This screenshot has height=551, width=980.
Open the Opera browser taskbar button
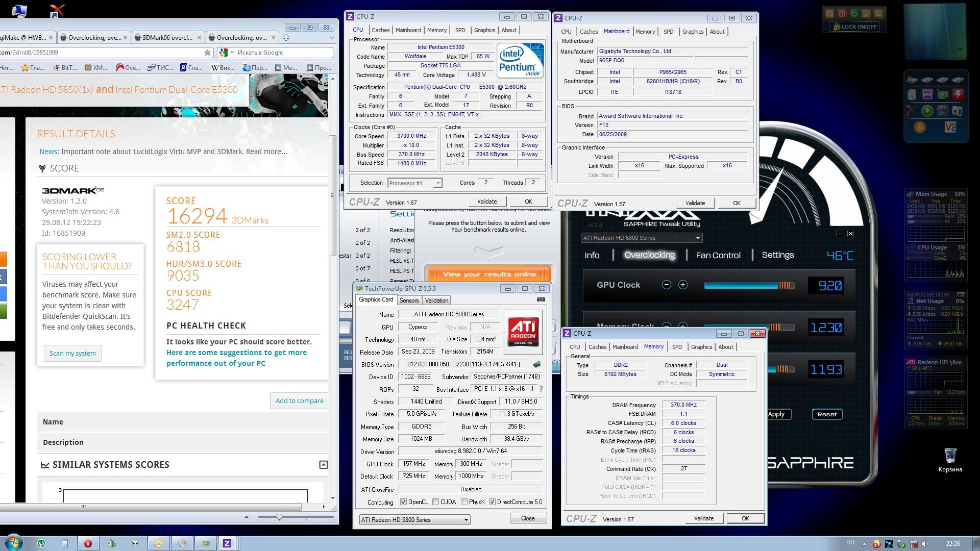click(x=88, y=543)
